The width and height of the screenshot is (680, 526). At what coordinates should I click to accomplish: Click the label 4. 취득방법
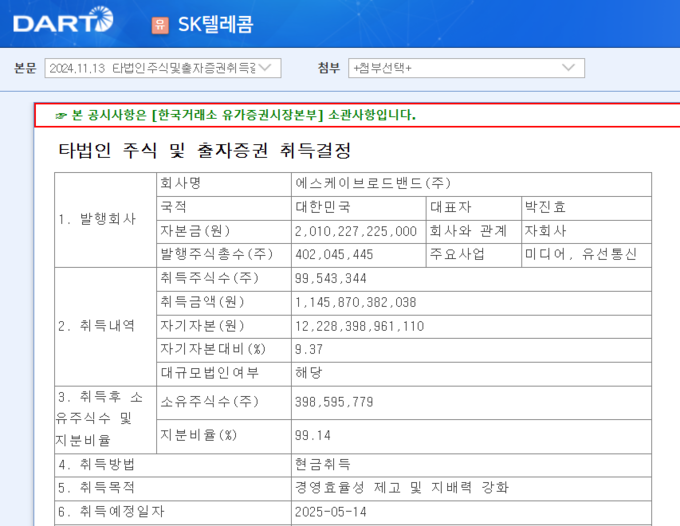click(96, 465)
